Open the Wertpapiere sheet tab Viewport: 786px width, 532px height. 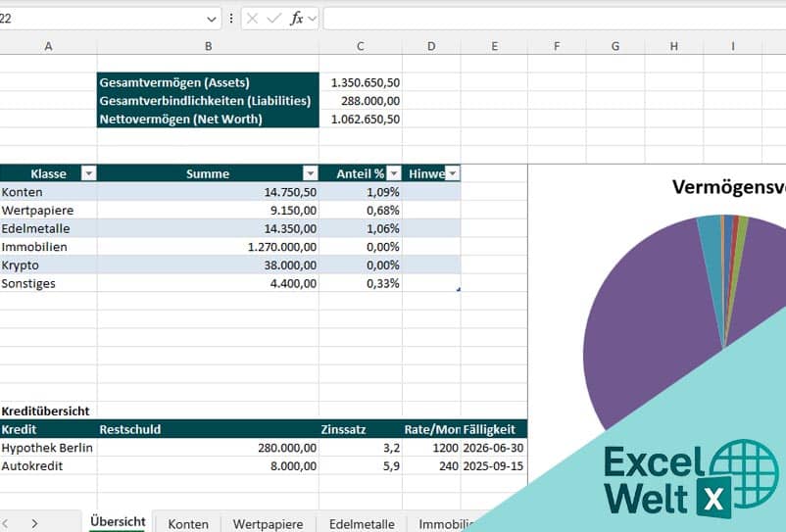point(268,524)
